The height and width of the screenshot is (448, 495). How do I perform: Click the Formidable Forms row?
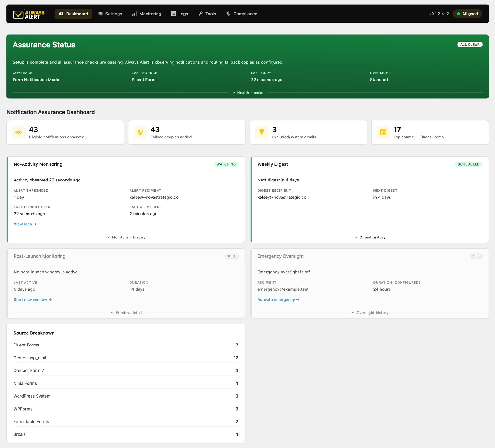[126, 422]
